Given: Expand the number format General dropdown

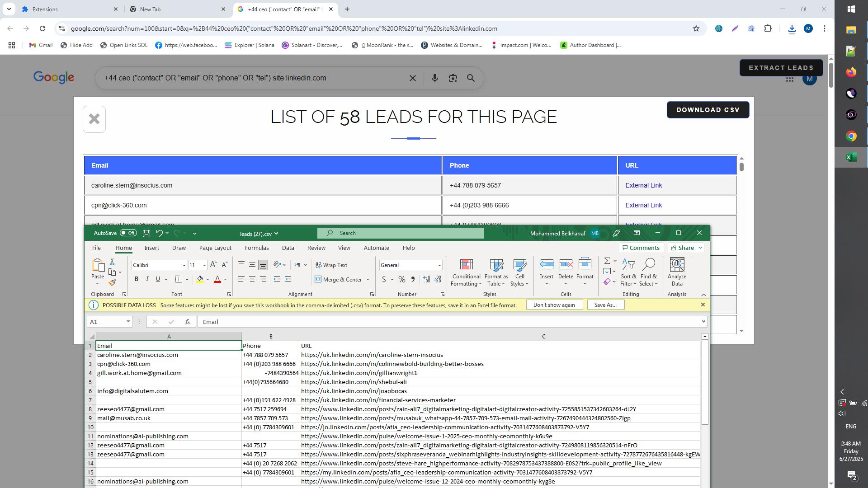Looking at the screenshot, I should 439,265.
